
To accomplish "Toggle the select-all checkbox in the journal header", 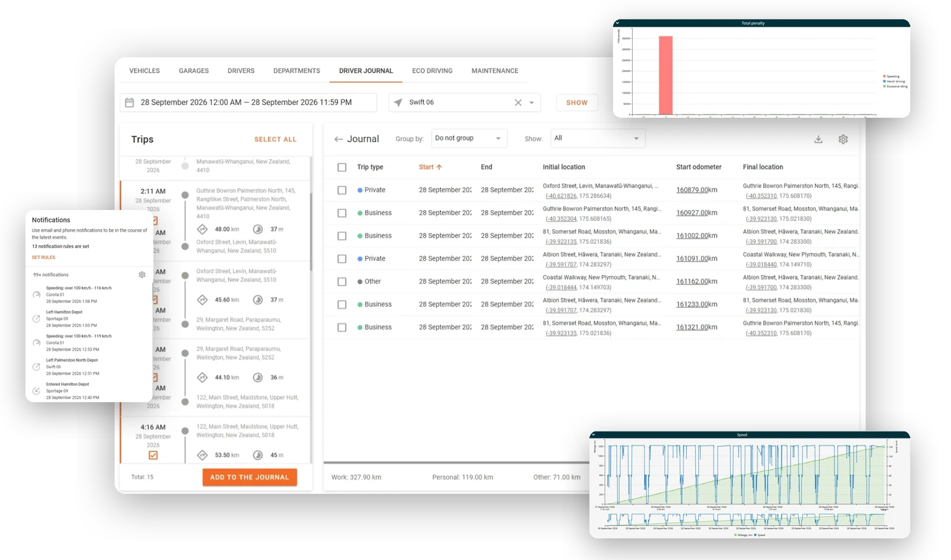I will 342,167.
